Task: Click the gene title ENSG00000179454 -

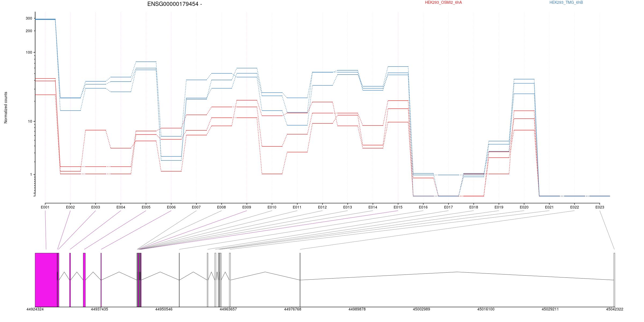Action: click(x=175, y=4)
